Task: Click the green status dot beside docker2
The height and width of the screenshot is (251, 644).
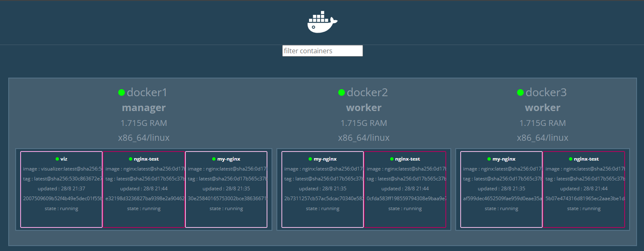Action: (342, 92)
